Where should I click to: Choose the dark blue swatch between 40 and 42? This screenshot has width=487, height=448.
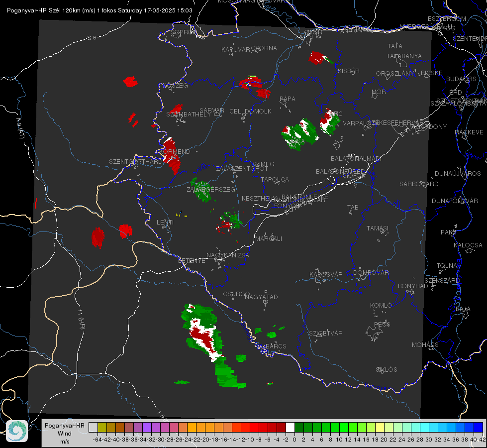[x=479, y=427]
